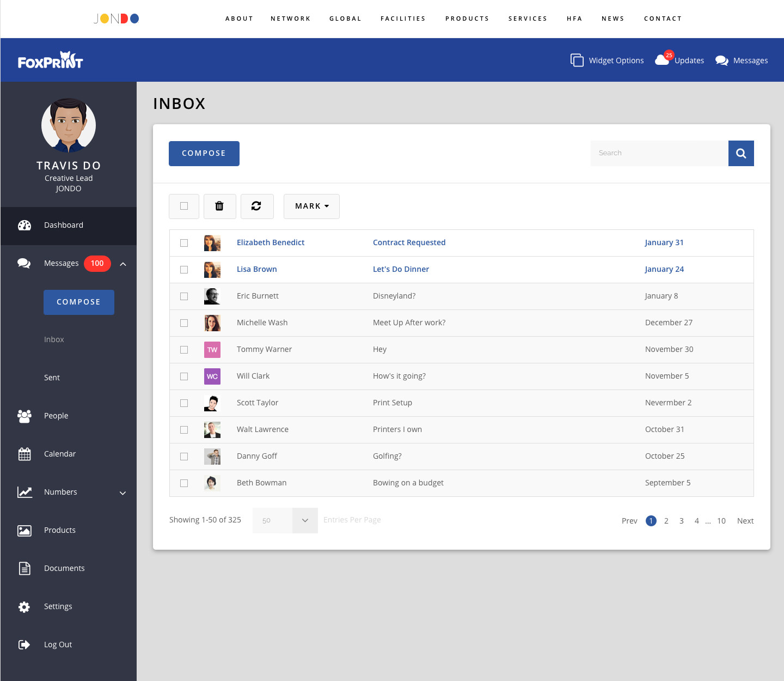This screenshot has height=681, width=784.
Task: Check the Elizabeth Benedict message
Action: click(x=184, y=243)
